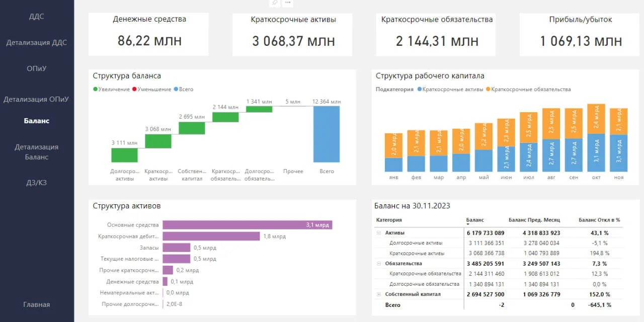Collapse the Обязательства row in the table
Screen dimensions: 644x322
click(x=378, y=264)
